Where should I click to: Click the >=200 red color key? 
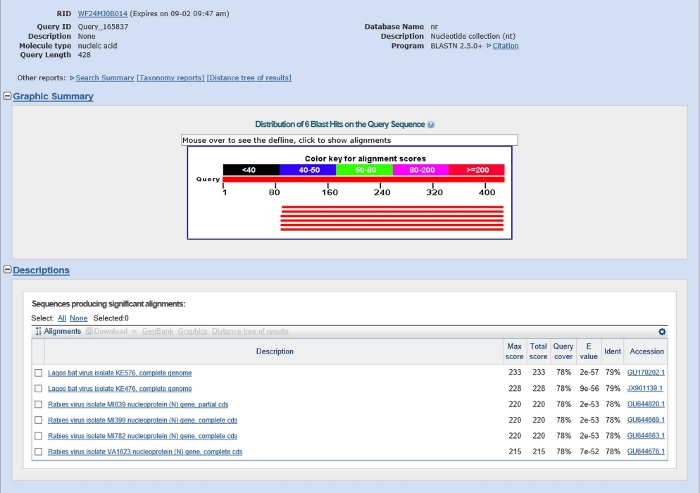(477, 170)
